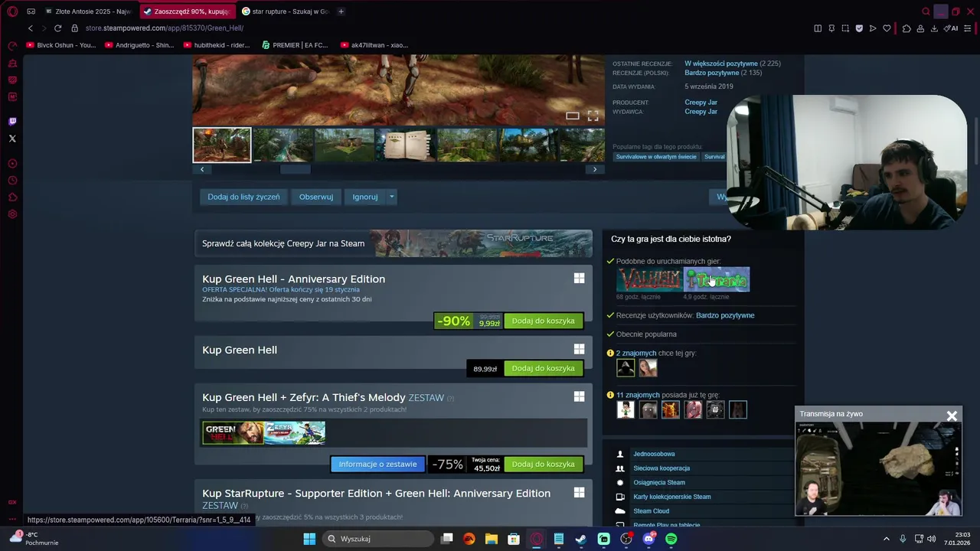Screen dimensions: 980x551
Task: Go back to the previous page
Action: coord(31,28)
